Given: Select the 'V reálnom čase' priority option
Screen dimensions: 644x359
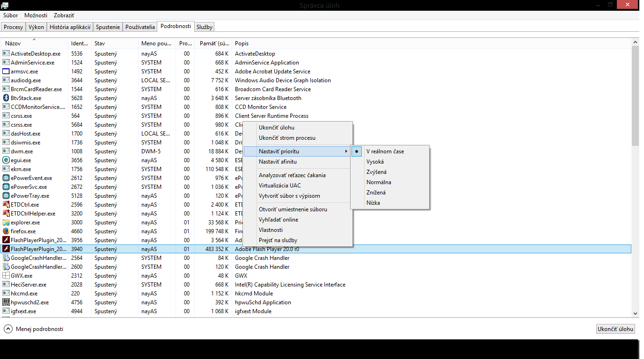Looking at the screenshot, I should click(x=385, y=151).
